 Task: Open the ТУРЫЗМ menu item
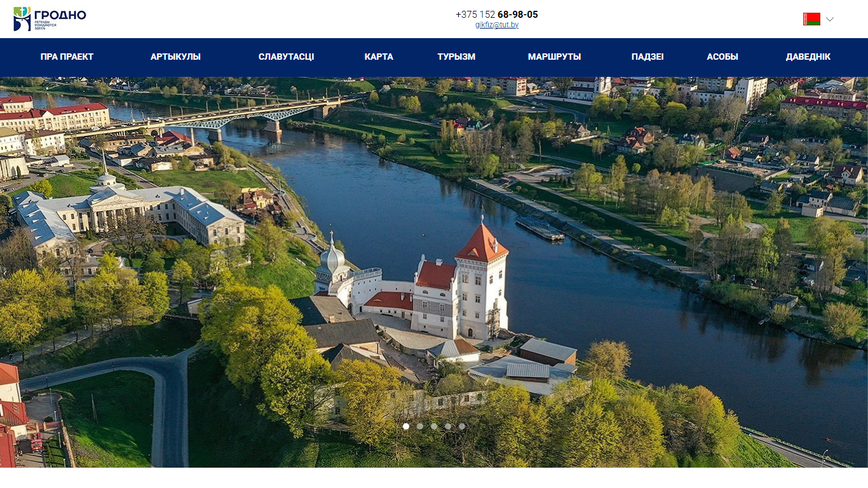point(456,57)
